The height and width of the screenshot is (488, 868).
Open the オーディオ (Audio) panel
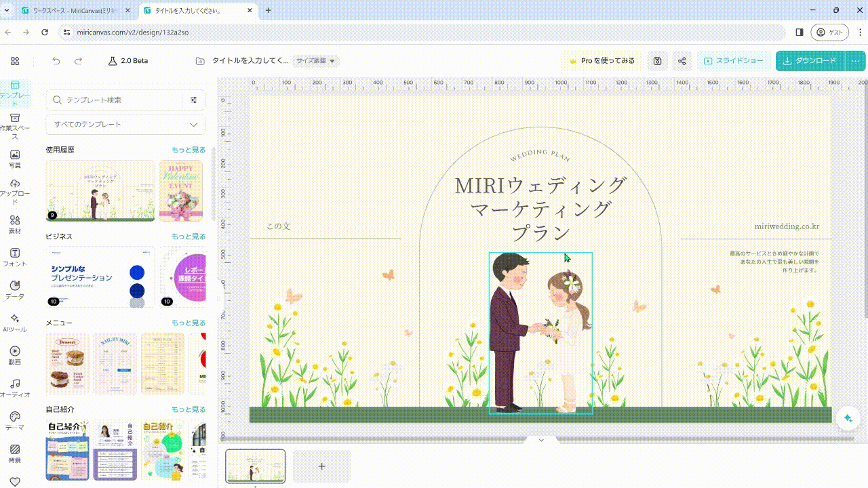point(15,386)
